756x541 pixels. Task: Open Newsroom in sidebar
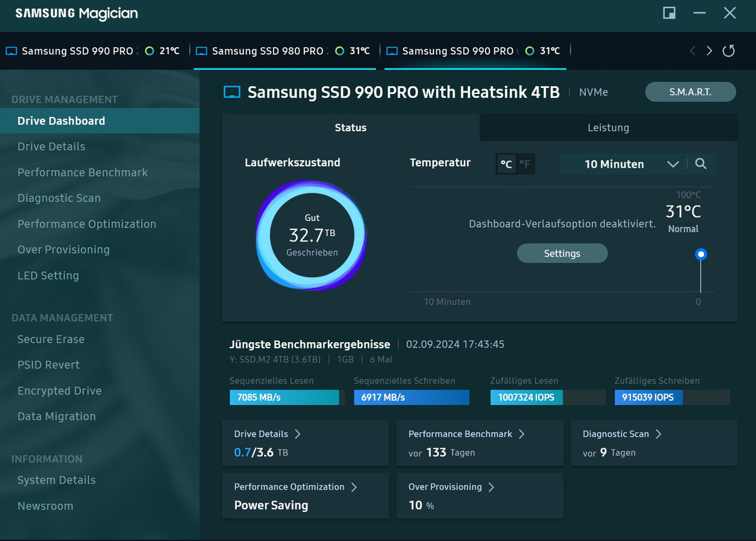coord(100,507)
